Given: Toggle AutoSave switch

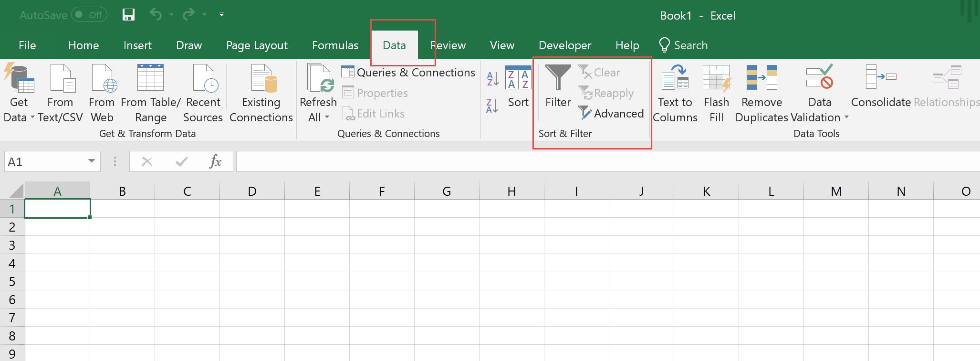Looking at the screenshot, I should [89, 15].
